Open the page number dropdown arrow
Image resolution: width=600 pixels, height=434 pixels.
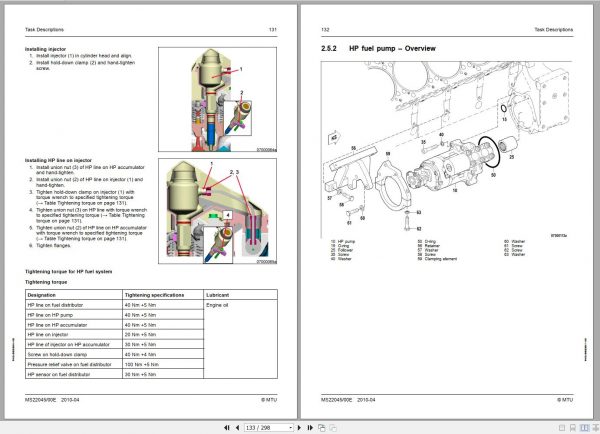(x=291, y=427)
